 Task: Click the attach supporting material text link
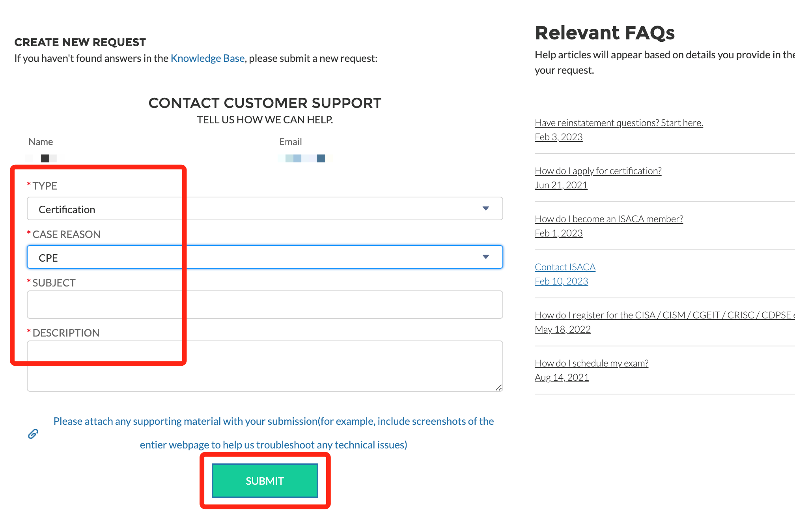[274, 433]
